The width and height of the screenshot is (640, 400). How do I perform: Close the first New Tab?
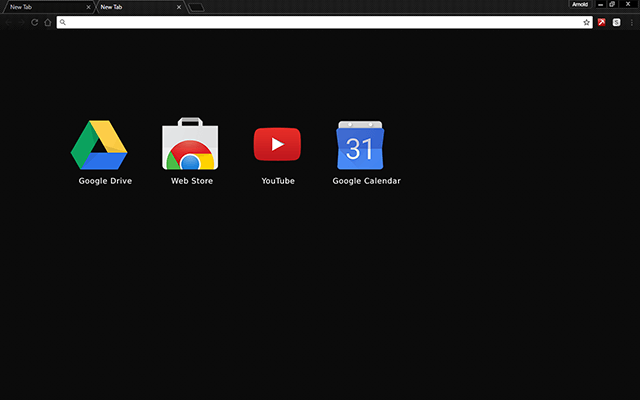(89, 7)
